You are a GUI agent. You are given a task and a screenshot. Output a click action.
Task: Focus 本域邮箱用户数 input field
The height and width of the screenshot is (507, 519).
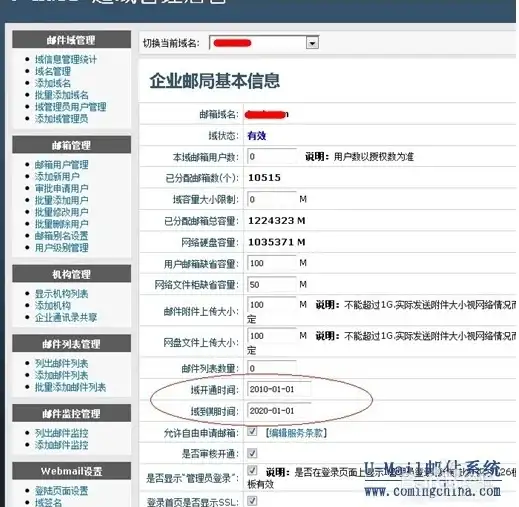pos(272,156)
